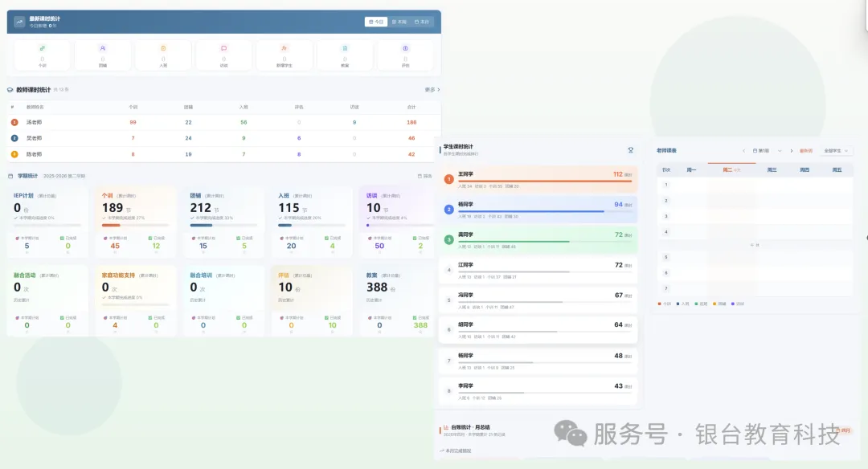Go to next week in timetable
This screenshot has width=868, height=469.
[792, 150]
